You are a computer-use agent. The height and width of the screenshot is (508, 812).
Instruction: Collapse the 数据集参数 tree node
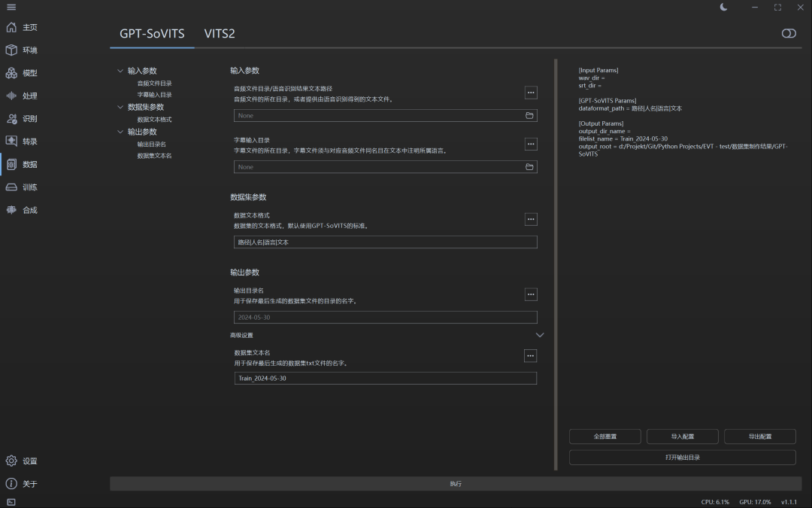click(x=120, y=108)
